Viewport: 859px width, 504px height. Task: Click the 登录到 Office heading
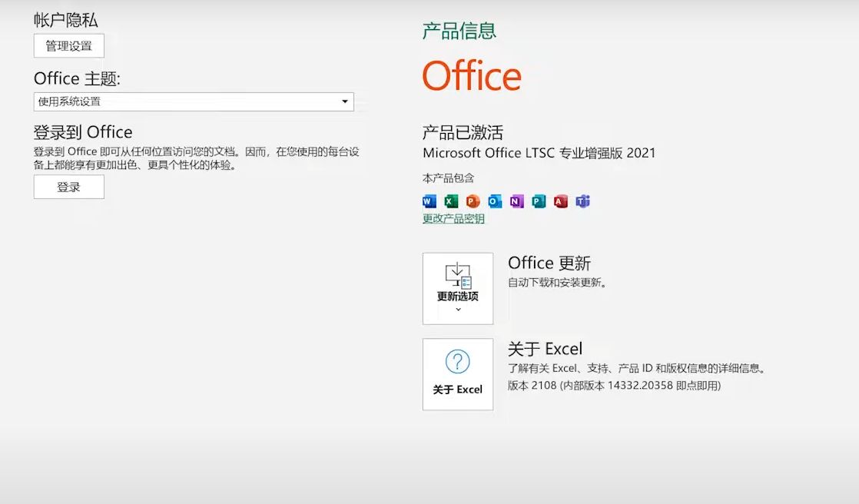83,132
